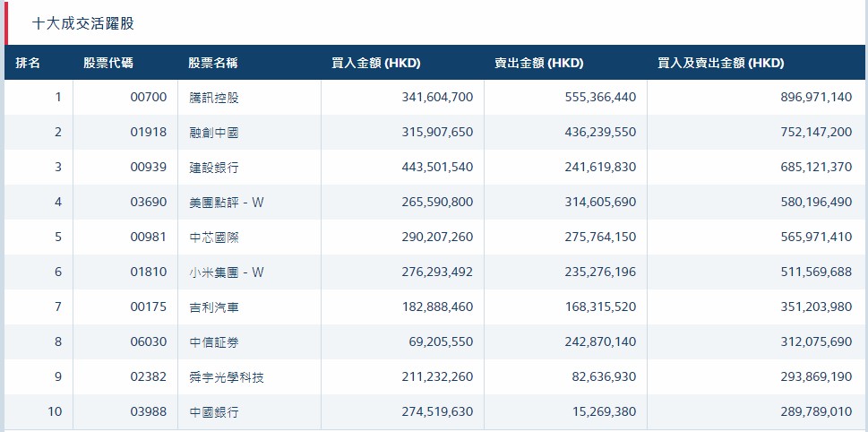Click buy amount 276,293,492
The width and height of the screenshot is (868, 432).
(x=438, y=272)
